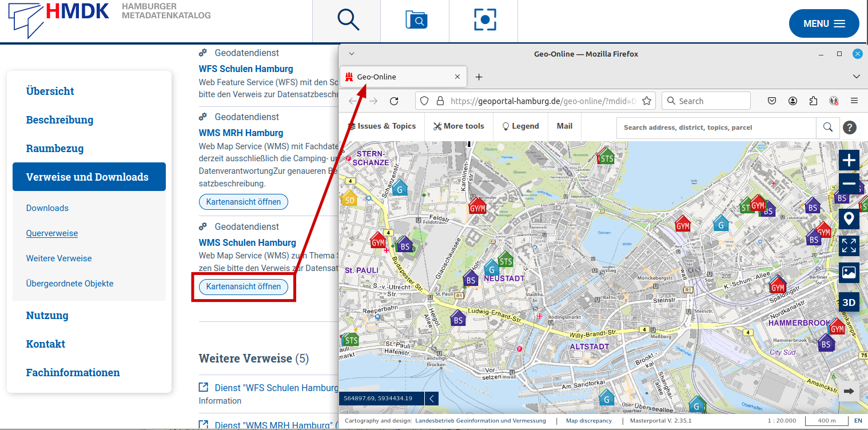Click the map zoom out minus button
The image size is (868, 430).
point(849,184)
